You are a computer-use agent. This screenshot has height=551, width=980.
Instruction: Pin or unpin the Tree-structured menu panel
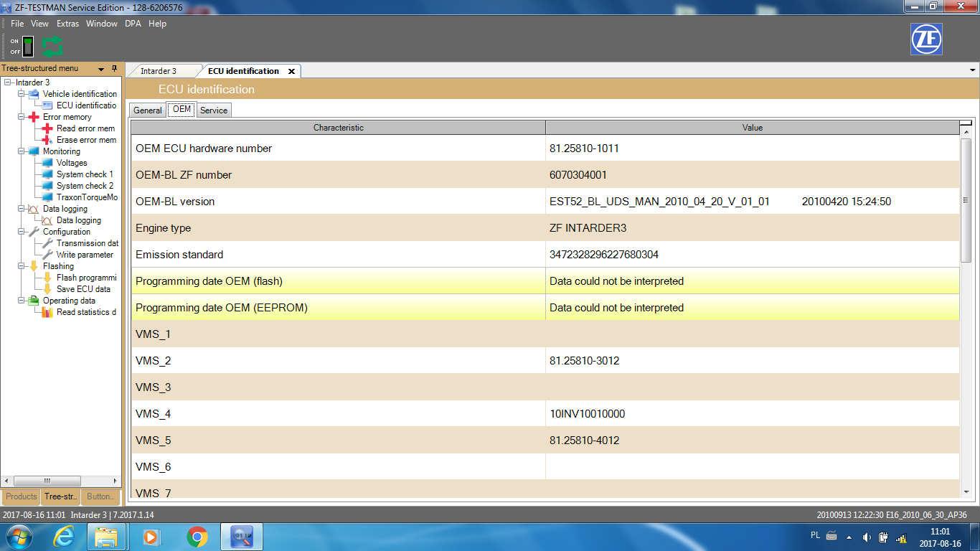pyautogui.click(x=113, y=69)
